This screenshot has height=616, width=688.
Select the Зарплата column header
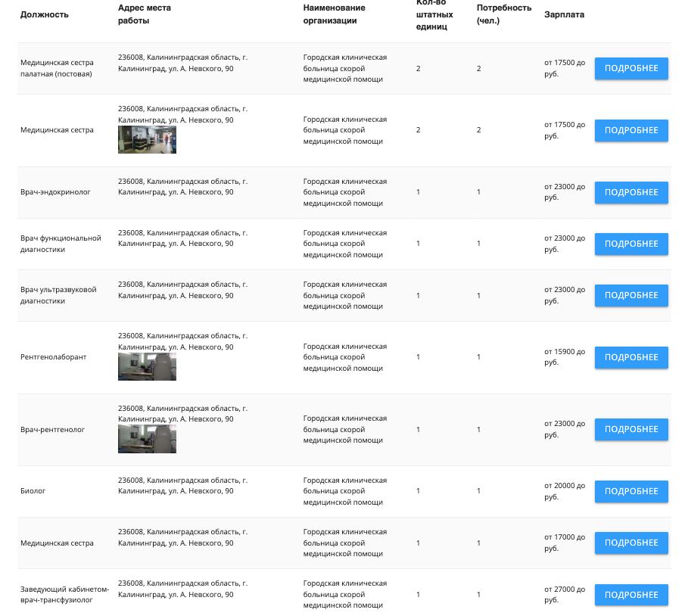coord(564,14)
